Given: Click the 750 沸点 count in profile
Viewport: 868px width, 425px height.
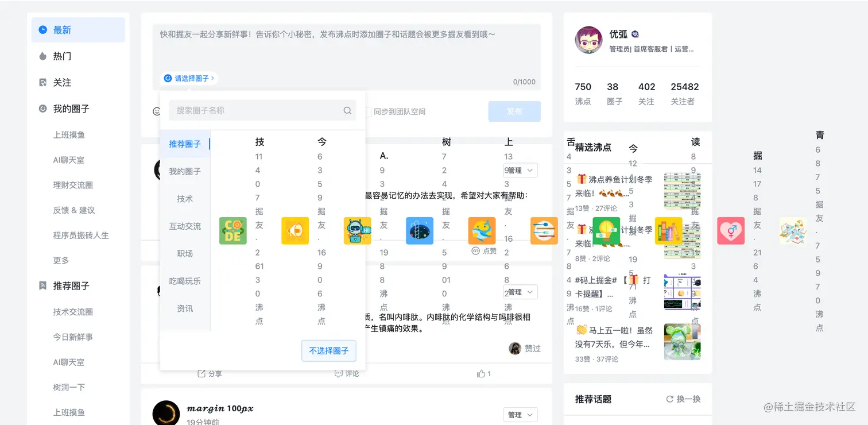Looking at the screenshot, I should pos(583,94).
